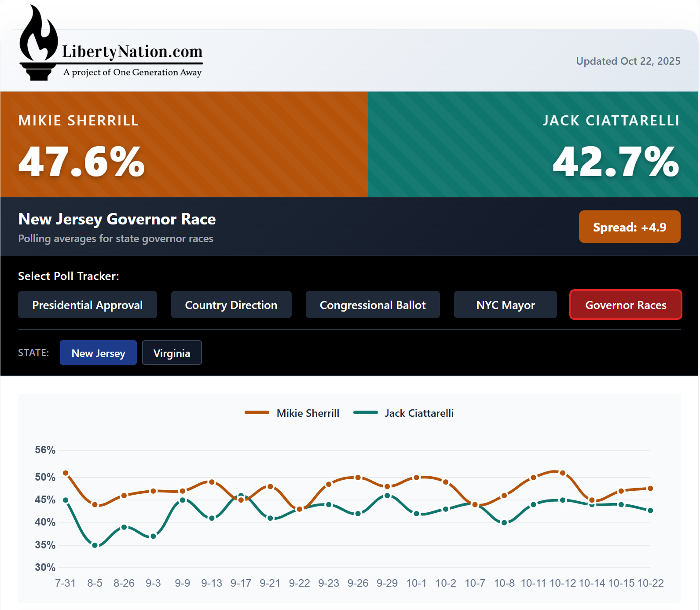Click Sherrill's 10-12 peak data point

point(563,473)
